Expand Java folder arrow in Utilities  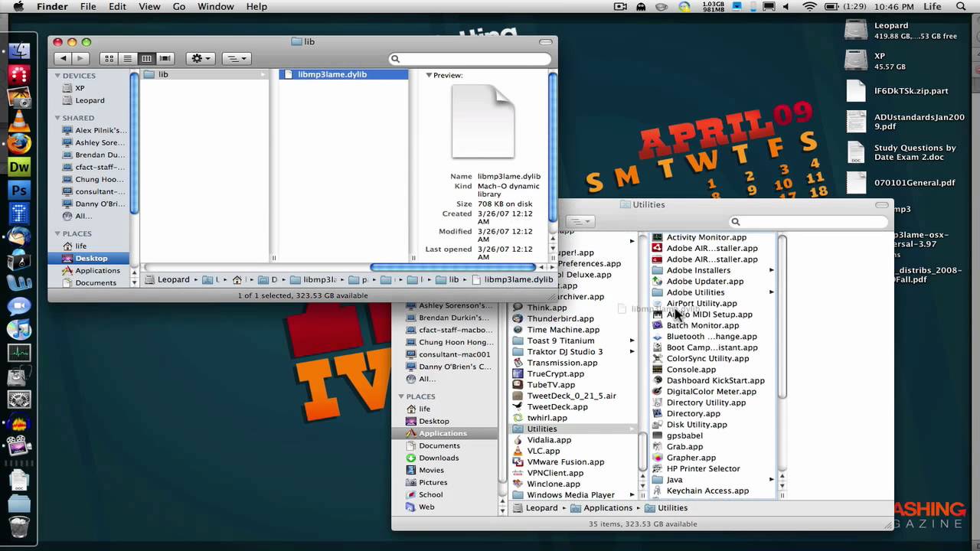pyautogui.click(x=771, y=480)
